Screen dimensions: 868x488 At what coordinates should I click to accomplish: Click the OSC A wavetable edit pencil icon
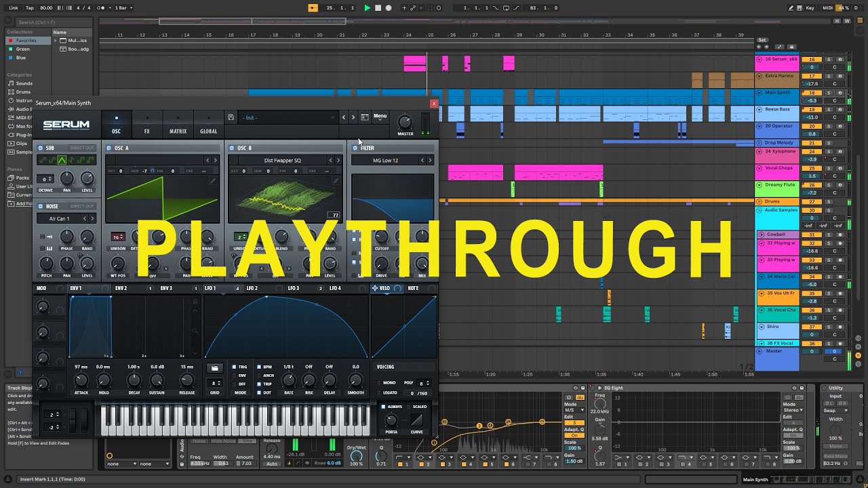[x=213, y=181]
